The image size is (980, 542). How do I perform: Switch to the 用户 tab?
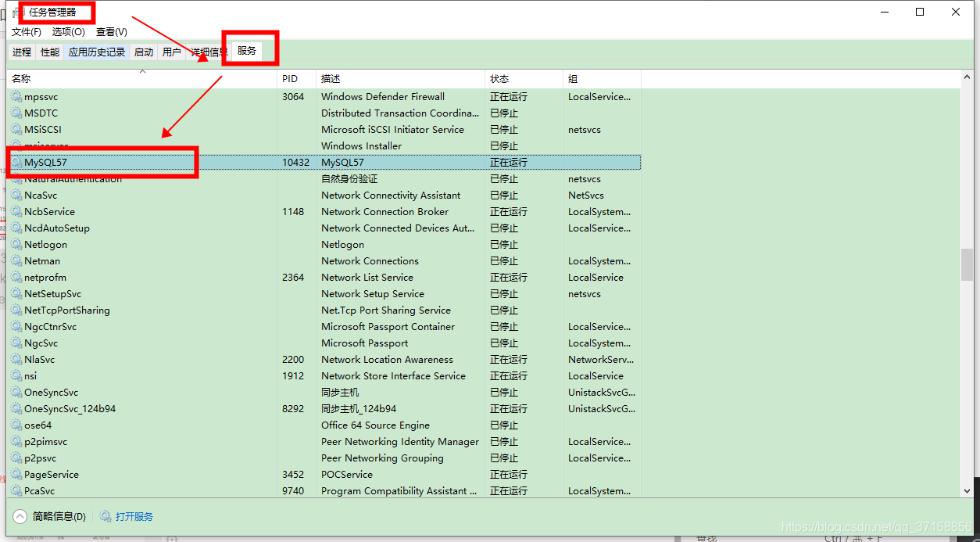pos(172,52)
